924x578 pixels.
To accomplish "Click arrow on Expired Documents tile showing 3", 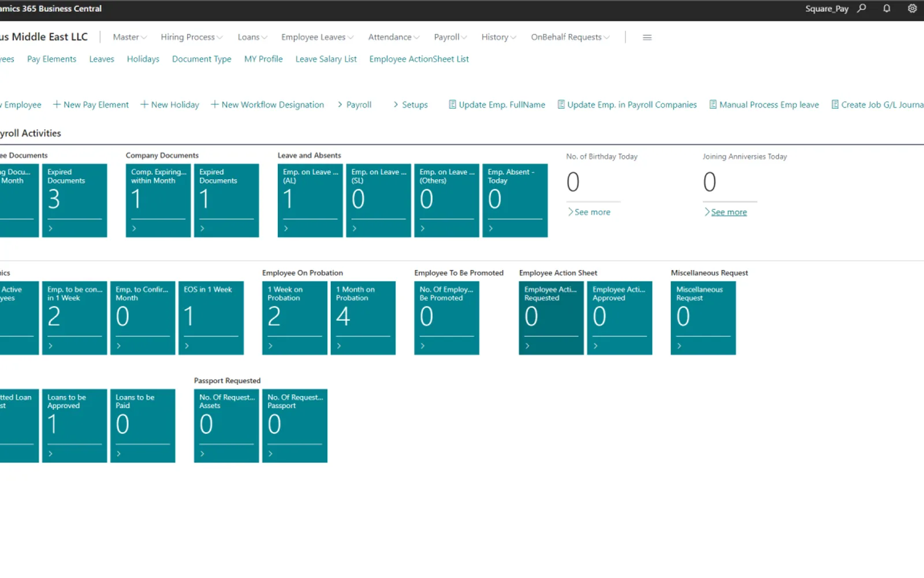I will tap(51, 228).
